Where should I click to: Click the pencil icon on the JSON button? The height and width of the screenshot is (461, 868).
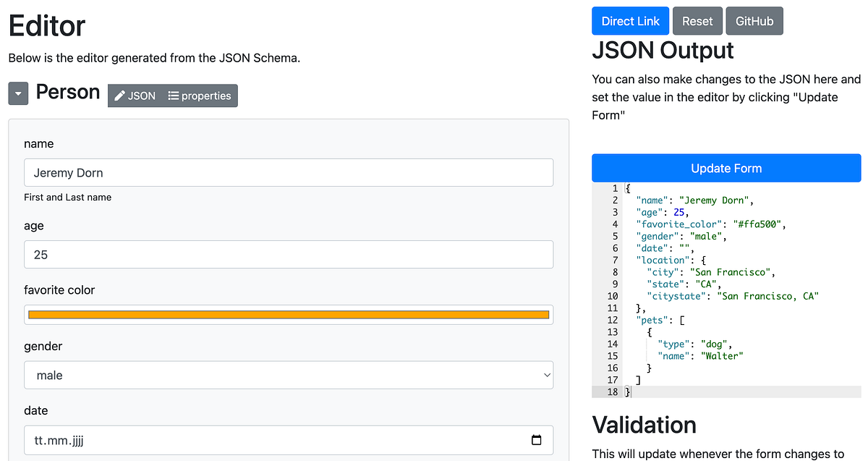119,95
